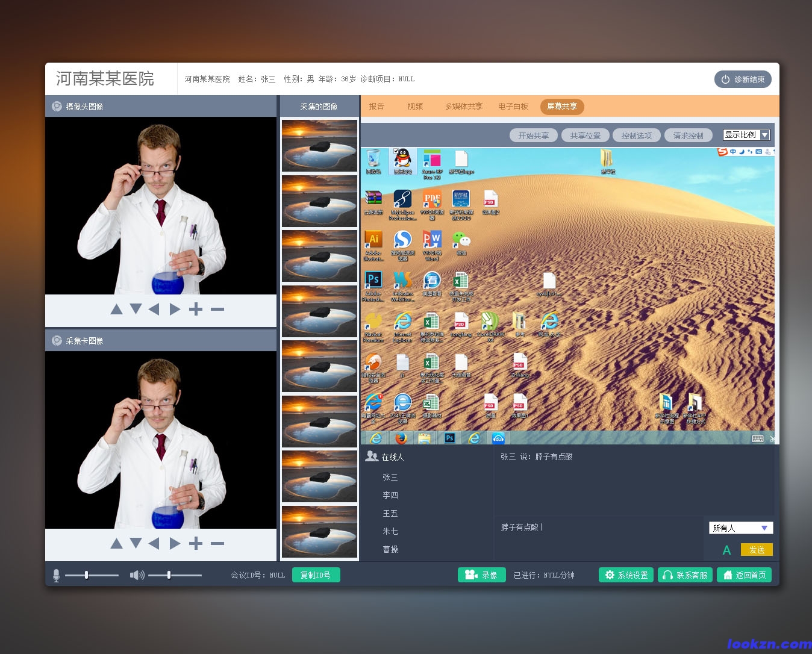Click the 开始共享 button
Image resolution: width=812 pixels, height=654 pixels.
pos(533,135)
